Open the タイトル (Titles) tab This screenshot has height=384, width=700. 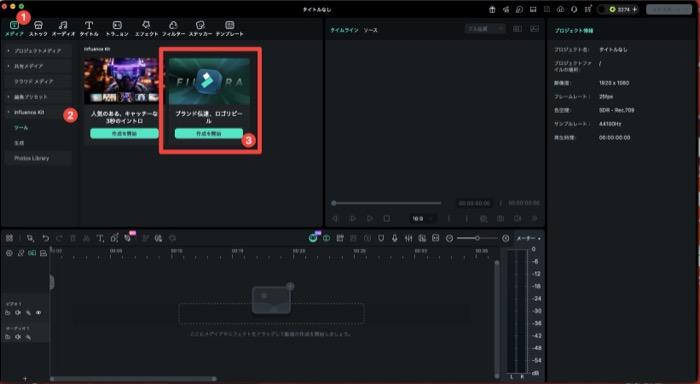(89, 29)
